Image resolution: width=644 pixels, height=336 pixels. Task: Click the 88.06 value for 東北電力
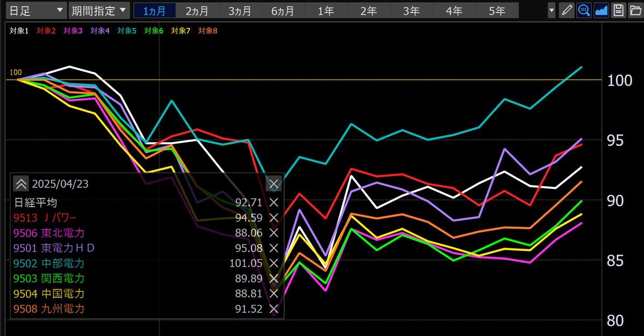(x=249, y=232)
